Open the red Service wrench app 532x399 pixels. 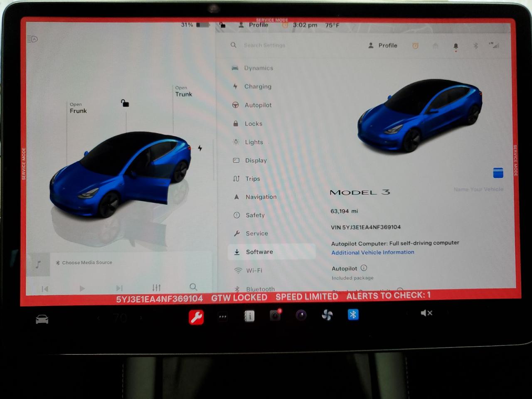(196, 317)
